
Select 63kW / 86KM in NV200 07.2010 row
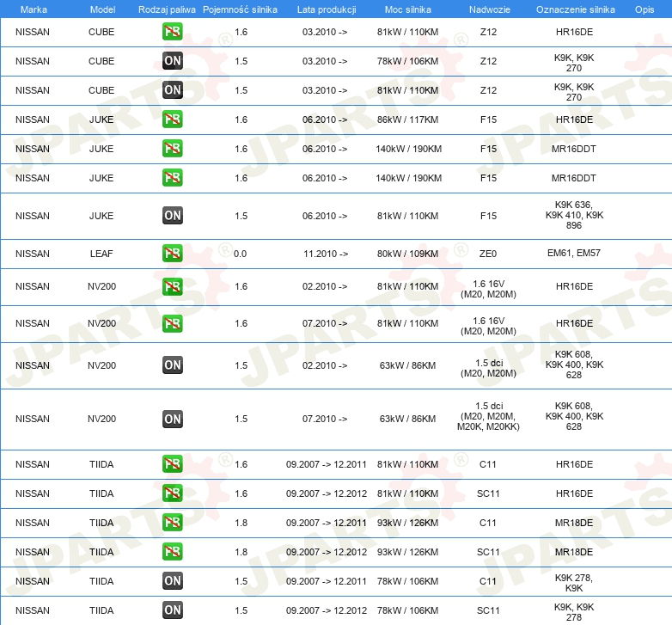coord(407,419)
